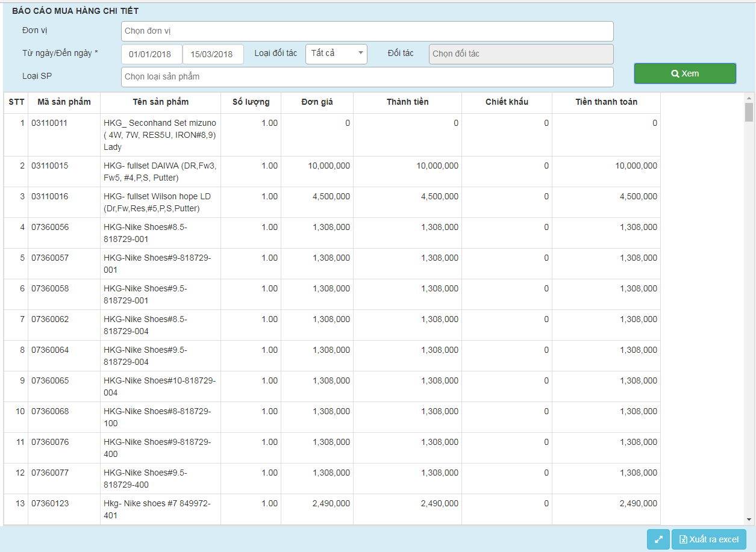The image size is (756, 552).
Task: Select product code 03110011
Action: click(49, 123)
